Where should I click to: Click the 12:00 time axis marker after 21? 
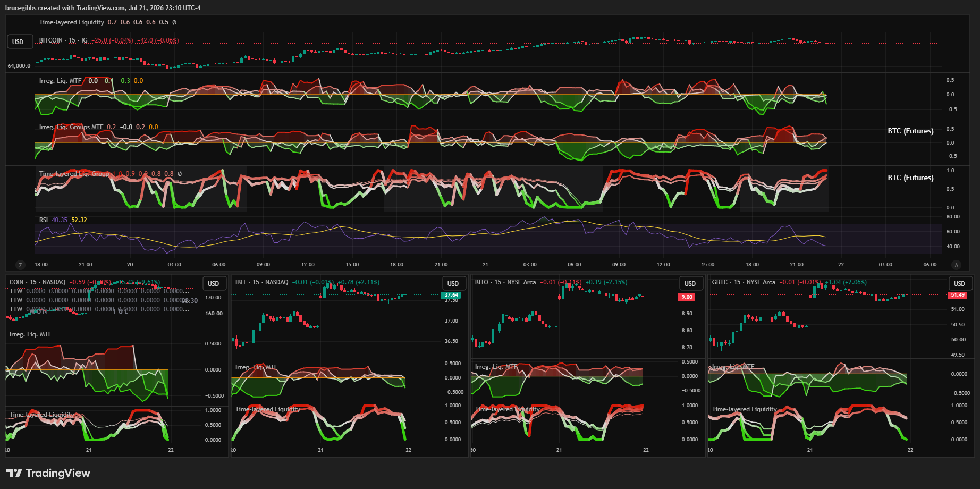tap(663, 265)
